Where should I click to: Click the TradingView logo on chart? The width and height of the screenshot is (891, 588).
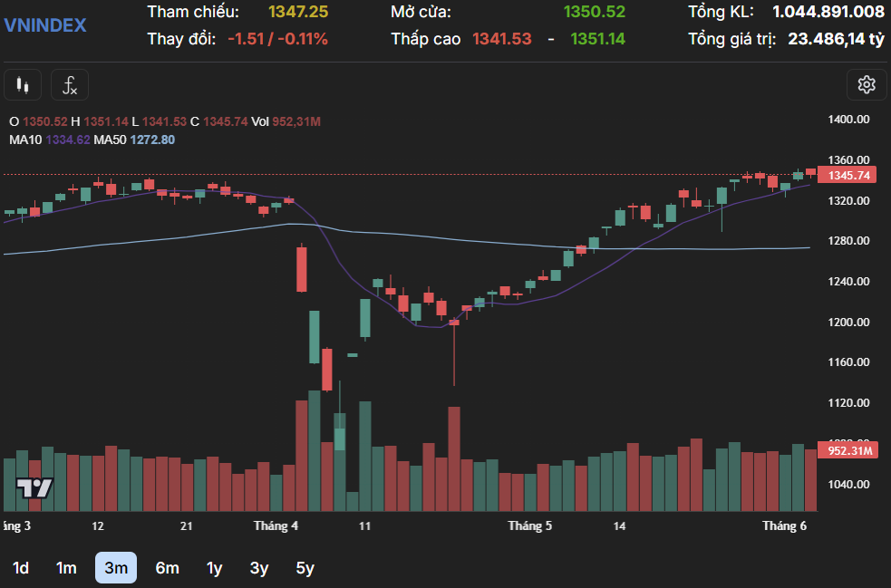click(35, 487)
